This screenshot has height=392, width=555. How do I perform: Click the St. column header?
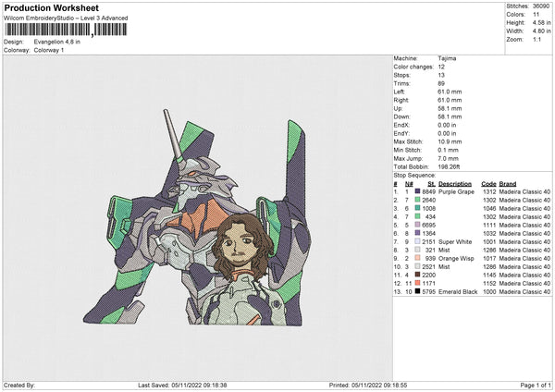[x=431, y=184]
